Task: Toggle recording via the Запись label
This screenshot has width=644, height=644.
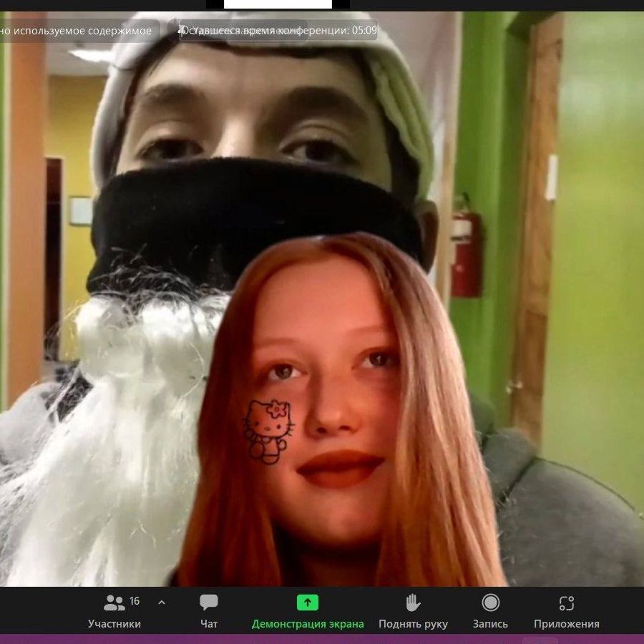Action: (x=490, y=624)
